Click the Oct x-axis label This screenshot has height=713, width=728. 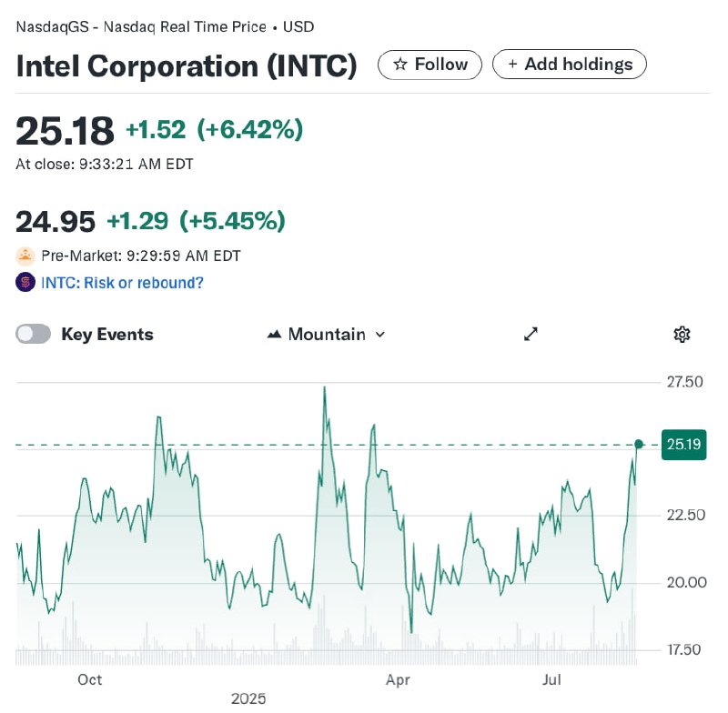(x=89, y=679)
